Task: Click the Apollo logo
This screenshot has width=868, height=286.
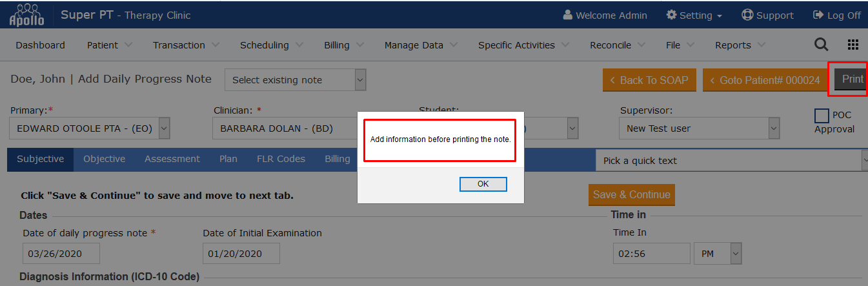Action: (26, 14)
